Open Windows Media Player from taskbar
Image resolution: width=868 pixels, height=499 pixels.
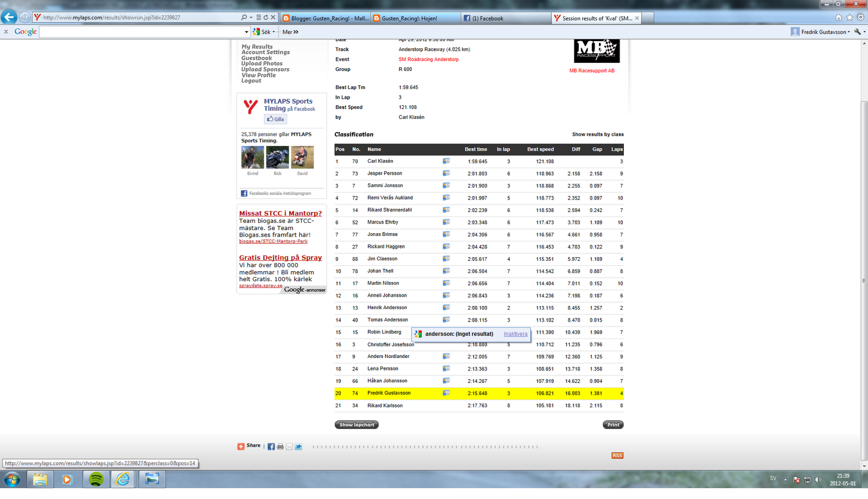click(x=67, y=479)
